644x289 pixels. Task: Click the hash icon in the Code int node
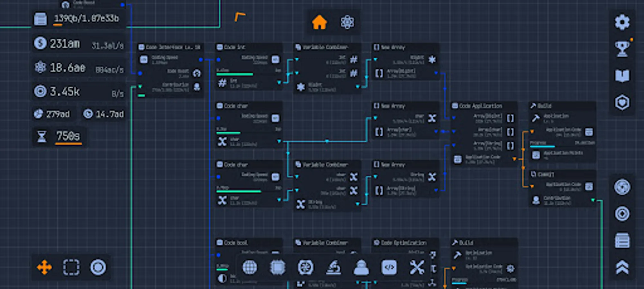point(222,83)
